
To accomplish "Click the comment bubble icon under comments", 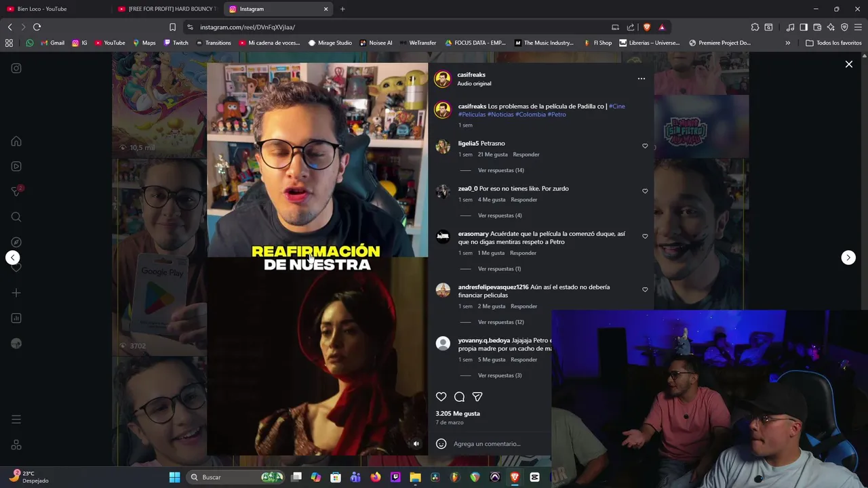I will coord(459,396).
